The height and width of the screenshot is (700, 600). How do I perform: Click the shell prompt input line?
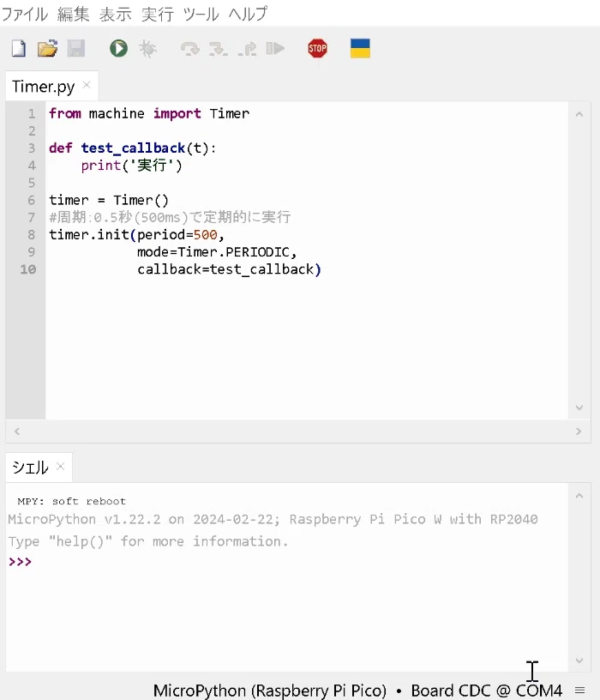point(287,562)
